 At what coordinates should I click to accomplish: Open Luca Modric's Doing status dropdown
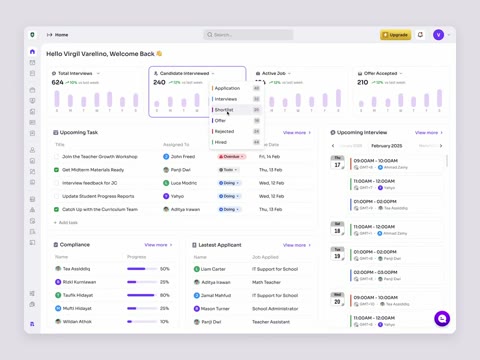(229, 183)
